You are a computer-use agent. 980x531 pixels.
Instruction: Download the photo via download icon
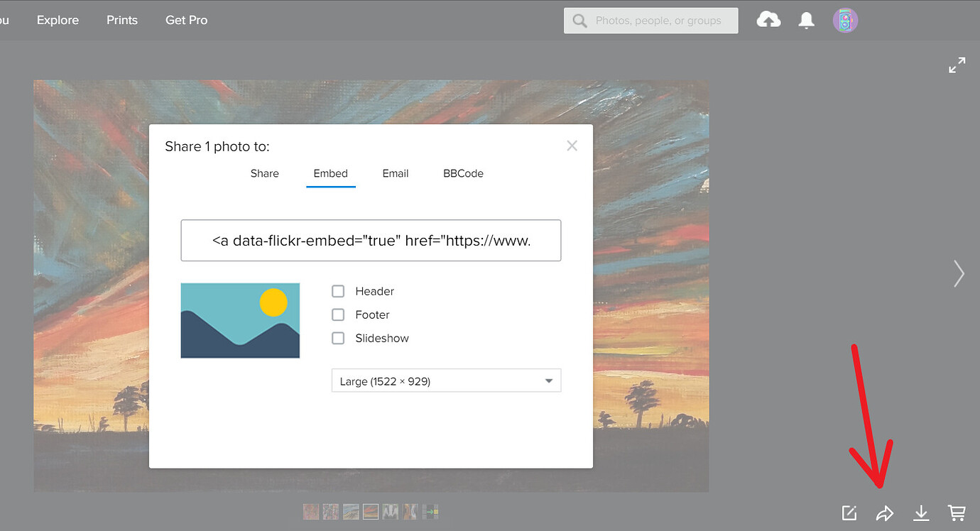coord(921,512)
